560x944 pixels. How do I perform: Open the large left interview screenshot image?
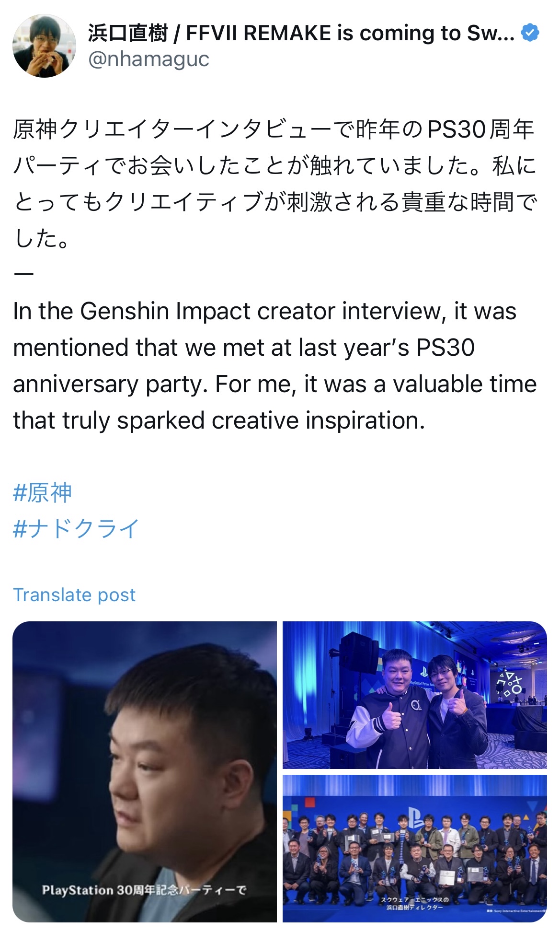[145, 771]
